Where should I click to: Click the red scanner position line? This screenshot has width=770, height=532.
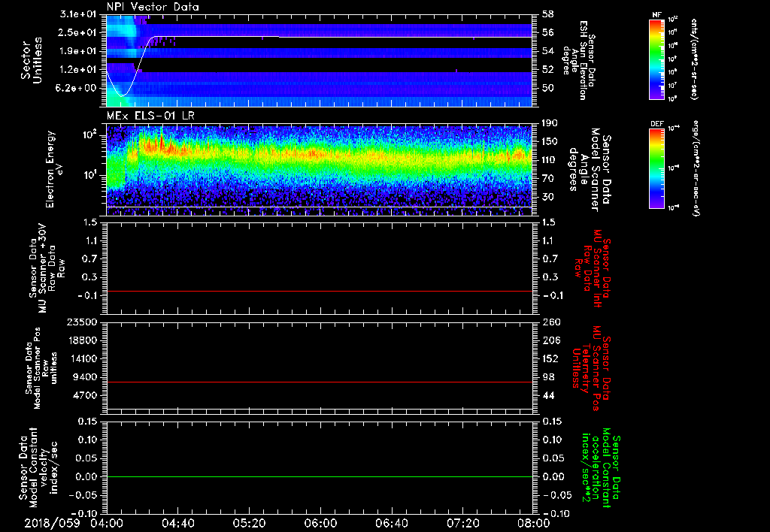[320, 382]
